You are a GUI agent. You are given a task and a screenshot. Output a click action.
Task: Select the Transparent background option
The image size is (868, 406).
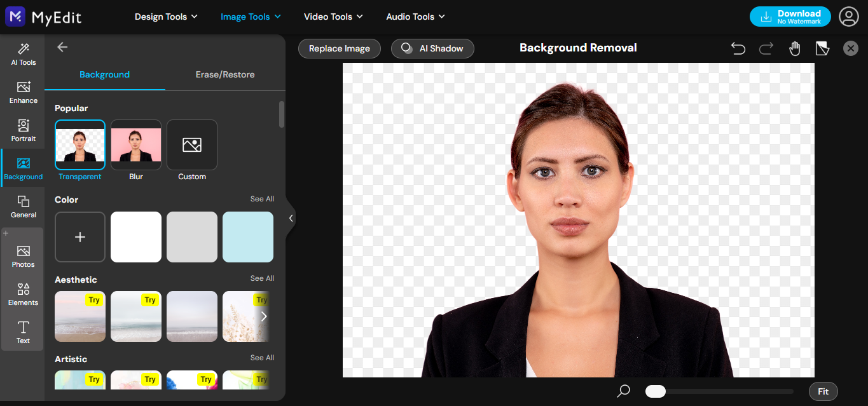[79, 144]
